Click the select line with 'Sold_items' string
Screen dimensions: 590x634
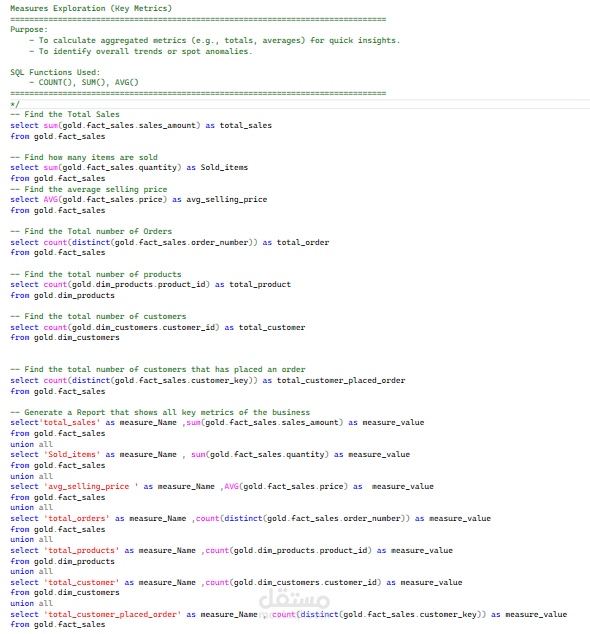[210, 454]
